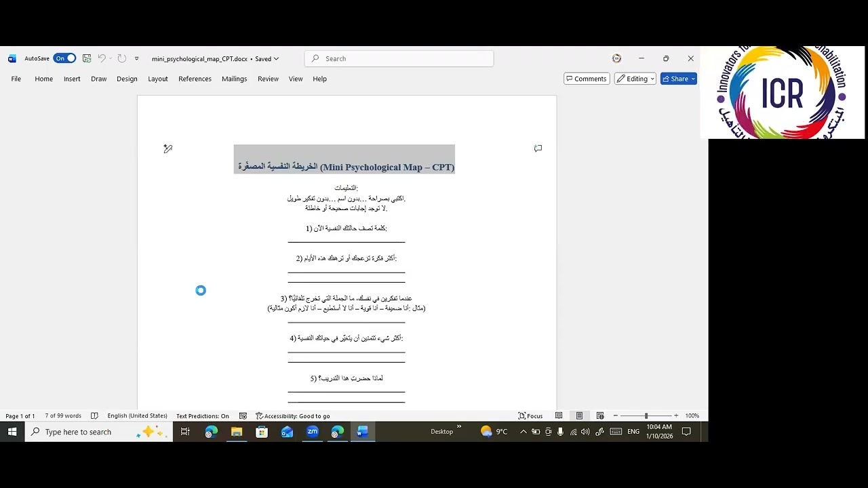Screen dimensions: 868x488
Task: Open Customize Quick Access Toolbar dropdown
Action: [x=136, y=58]
